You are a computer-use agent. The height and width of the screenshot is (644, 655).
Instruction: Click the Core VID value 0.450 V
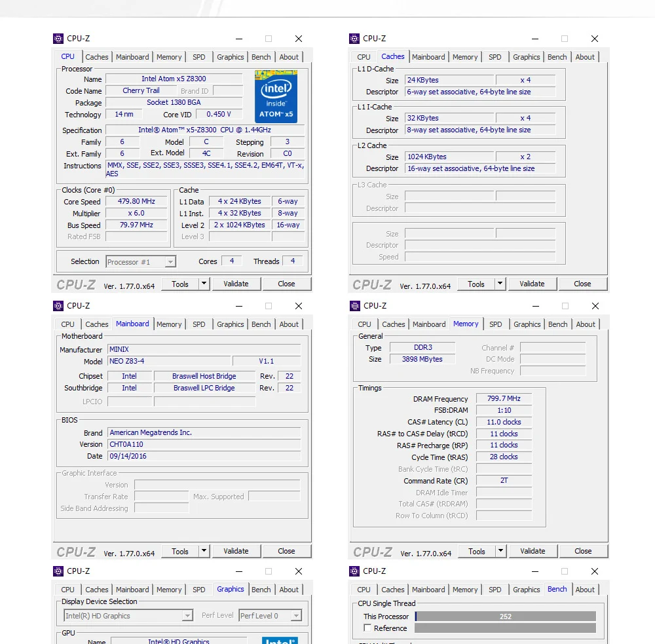click(219, 114)
